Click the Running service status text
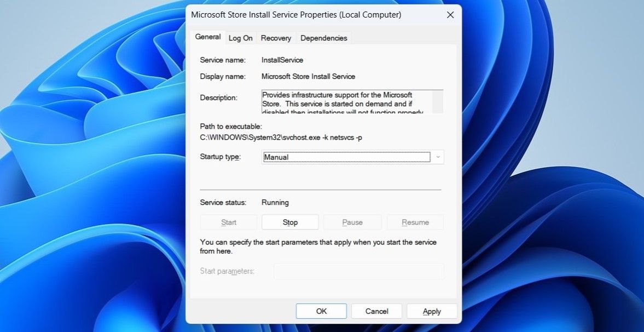This screenshot has width=644, height=332. [x=275, y=202]
